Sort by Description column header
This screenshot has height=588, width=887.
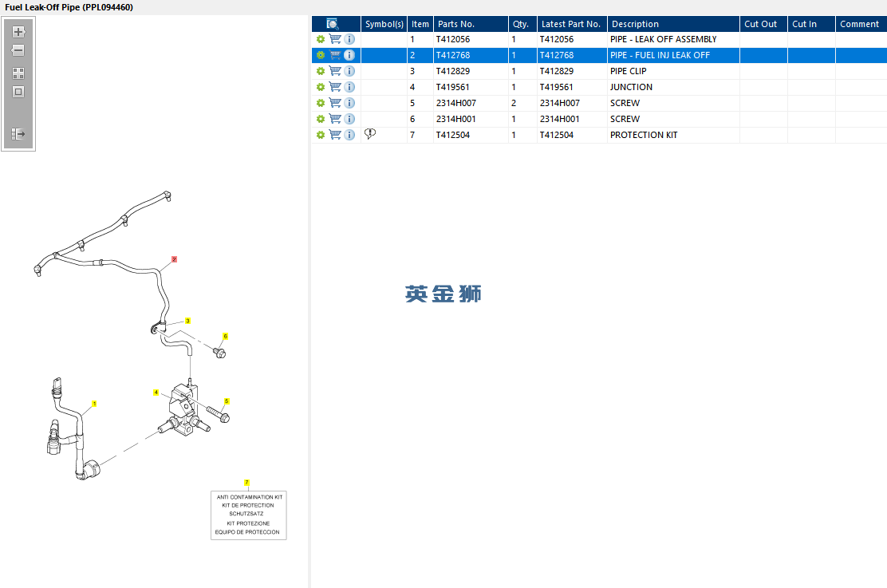[x=673, y=24]
